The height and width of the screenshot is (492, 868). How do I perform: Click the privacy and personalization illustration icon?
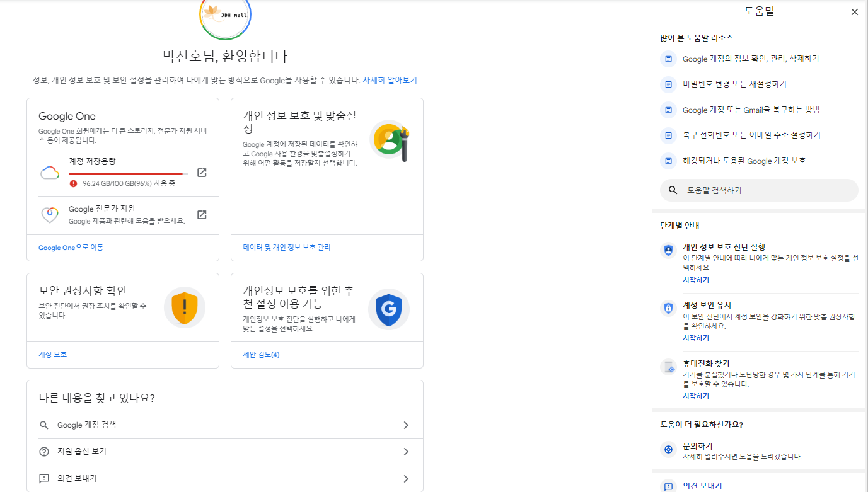[390, 141]
